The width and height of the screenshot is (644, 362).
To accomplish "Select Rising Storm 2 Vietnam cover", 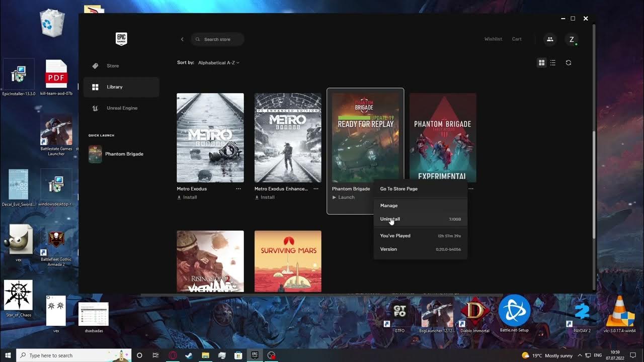I will [x=210, y=261].
